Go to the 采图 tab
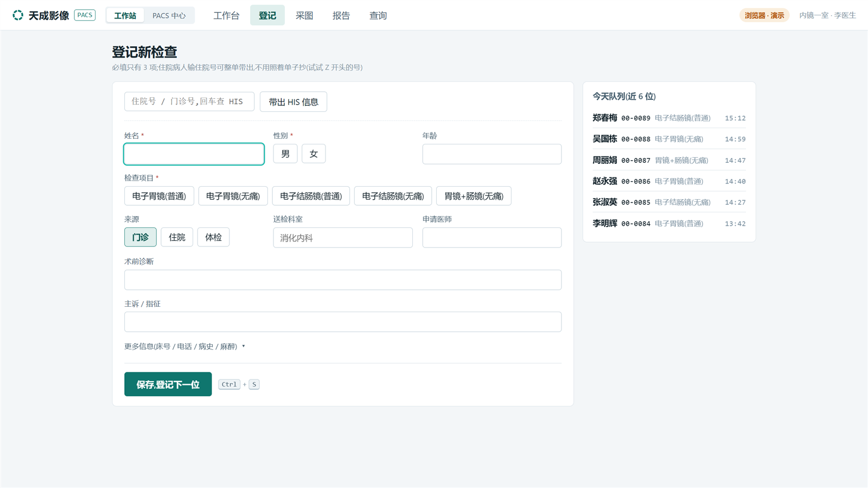Image resolution: width=868 pixels, height=488 pixels. click(304, 16)
